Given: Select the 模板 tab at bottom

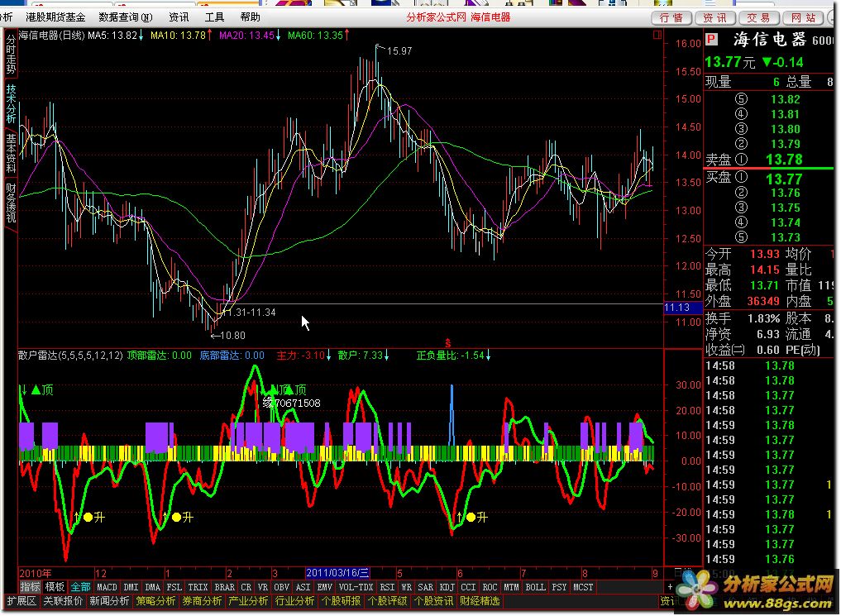Looking at the screenshot, I should [x=55, y=587].
